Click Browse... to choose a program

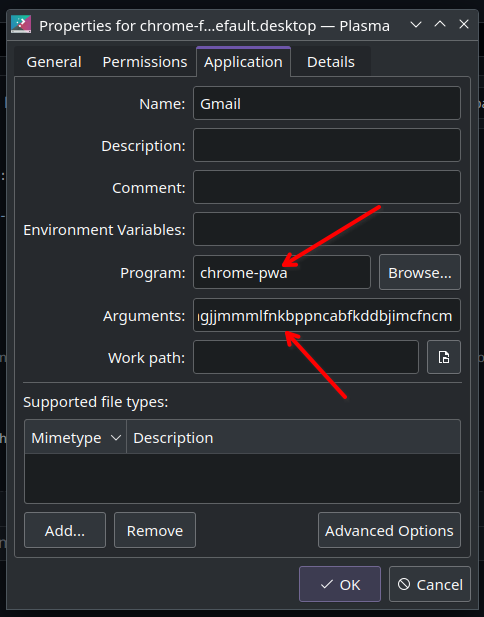coord(420,272)
